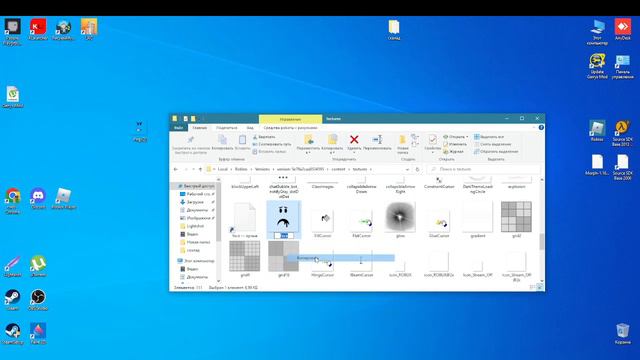The width and height of the screenshot is (640, 360).
Task: Switch to large icons view in status bar
Action: click(540, 287)
